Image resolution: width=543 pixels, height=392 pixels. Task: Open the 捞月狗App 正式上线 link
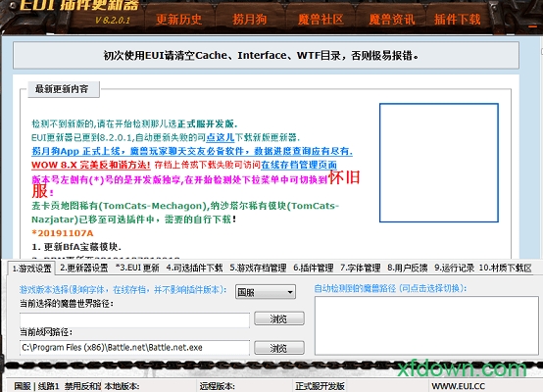(192, 151)
